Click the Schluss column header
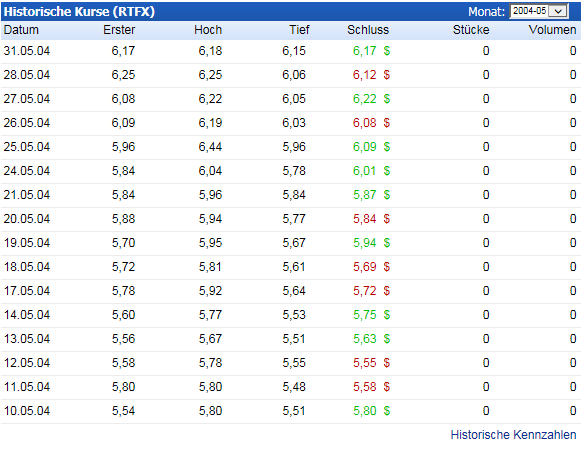This screenshot has height=453, width=582. click(368, 30)
